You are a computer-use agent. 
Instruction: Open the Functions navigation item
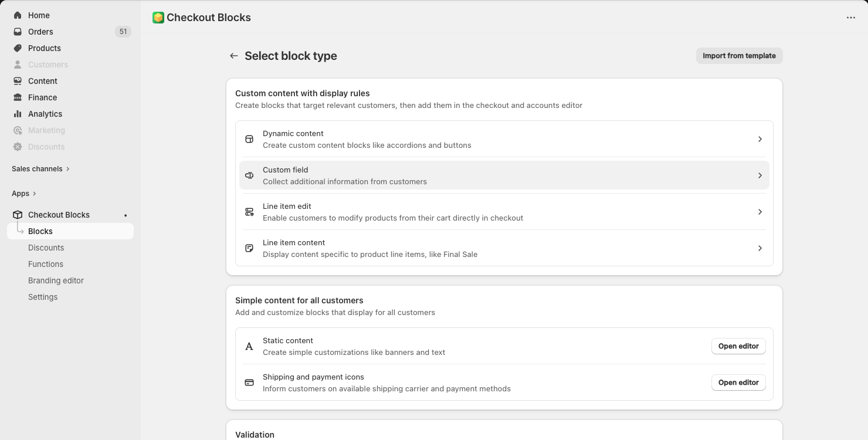point(46,264)
